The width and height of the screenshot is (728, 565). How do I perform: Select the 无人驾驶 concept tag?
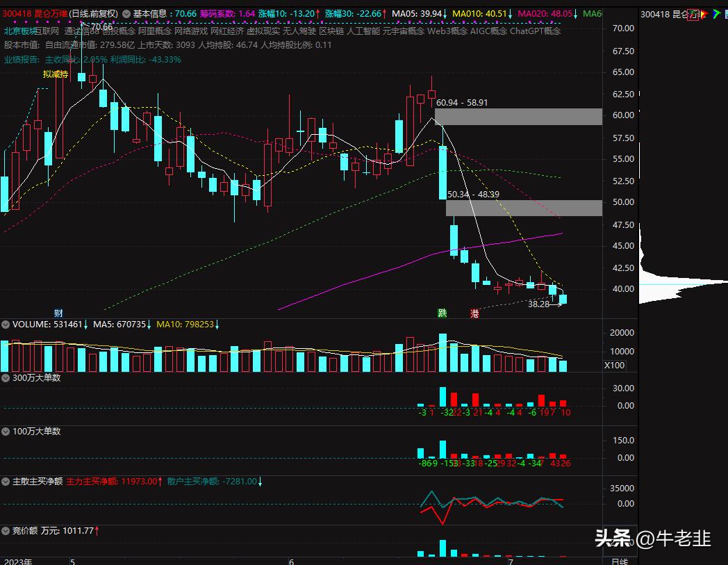(x=299, y=31)
